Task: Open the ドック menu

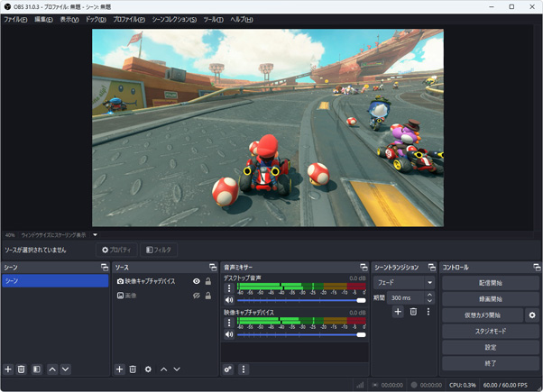Action: tap(96, 20)
